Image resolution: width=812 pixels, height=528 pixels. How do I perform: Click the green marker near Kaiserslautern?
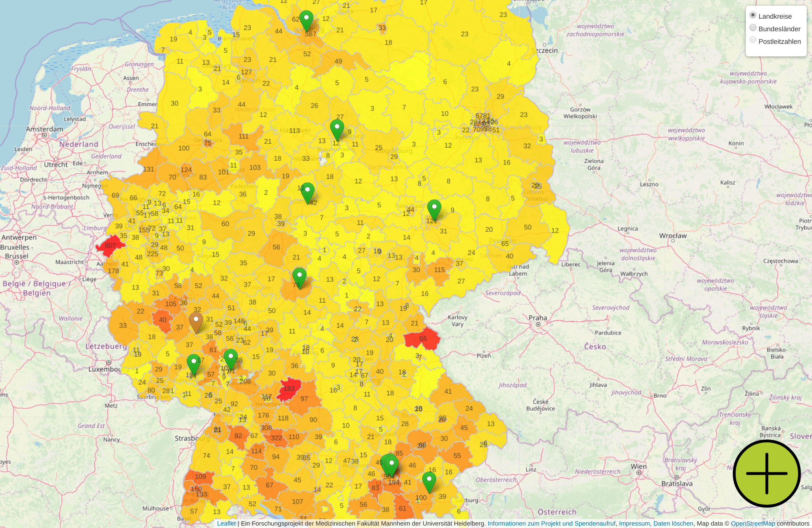tap(194, 363)
